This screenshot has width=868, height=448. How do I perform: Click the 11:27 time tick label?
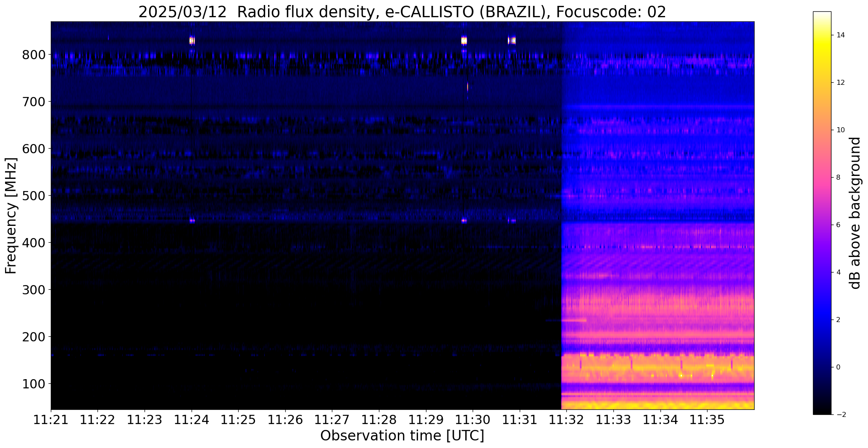coord(332,419)
